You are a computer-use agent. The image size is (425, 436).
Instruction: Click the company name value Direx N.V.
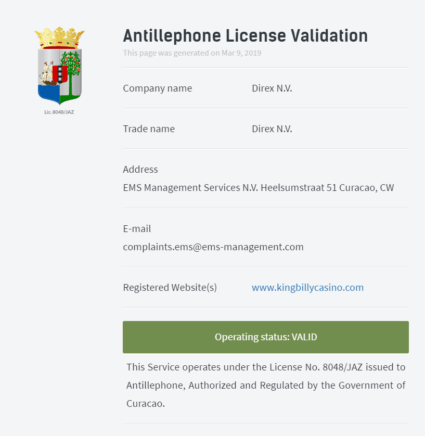(272, 88)
